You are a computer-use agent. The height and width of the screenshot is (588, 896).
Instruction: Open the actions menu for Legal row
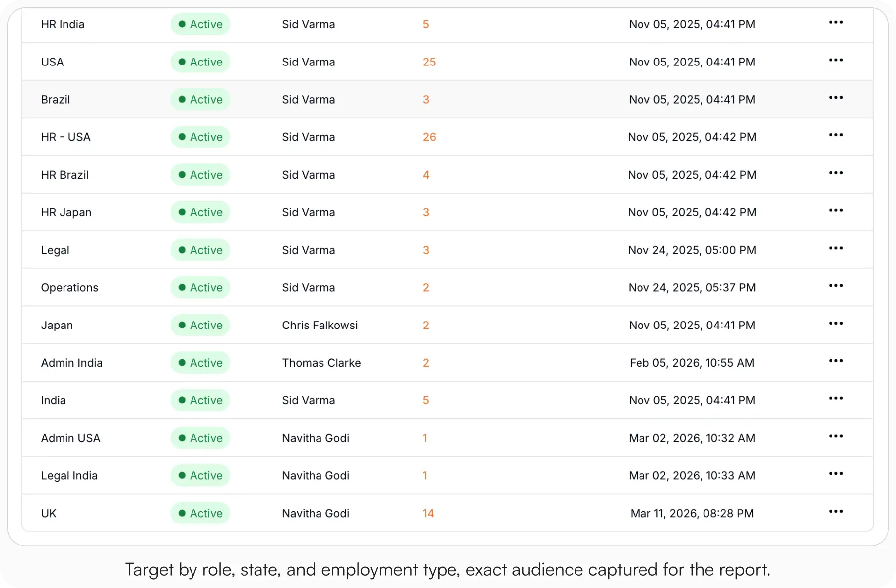point(835,248)
